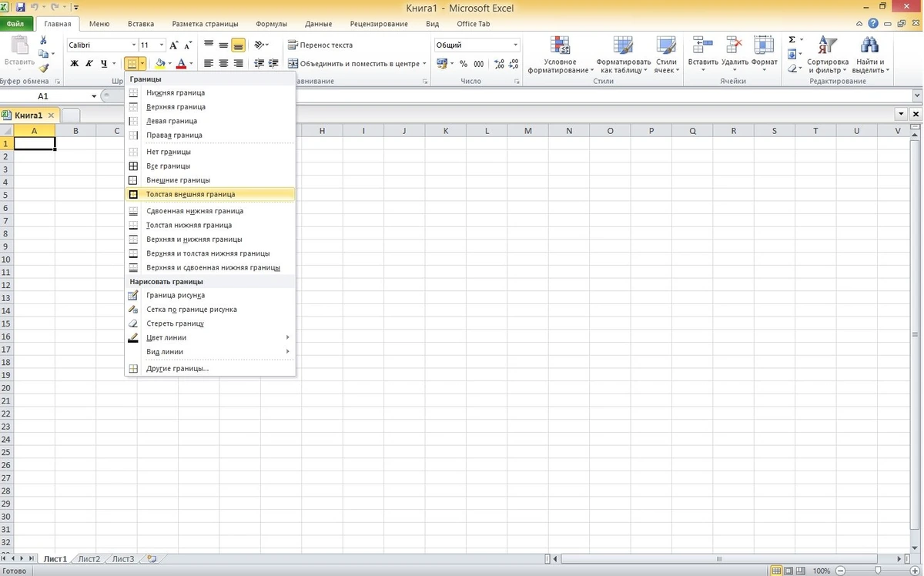The height and width of the screenshot is (576, 924).
Task: Select Стереть границу eraser option
Action: click(209, 323)
